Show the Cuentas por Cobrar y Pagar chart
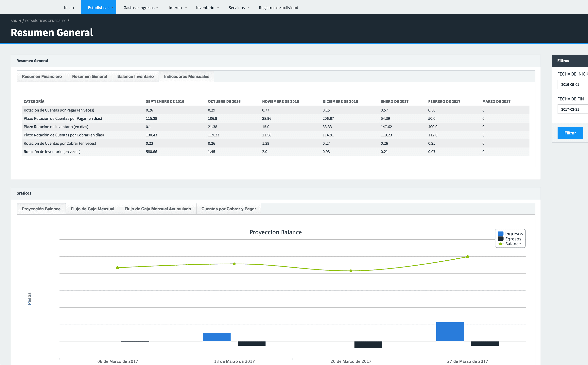588x365 pixels. pos(229,209)
